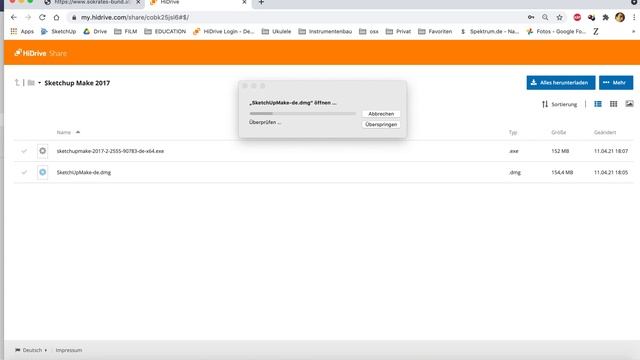
Task: Go up one folder level
Action: [x=17, y=83]
